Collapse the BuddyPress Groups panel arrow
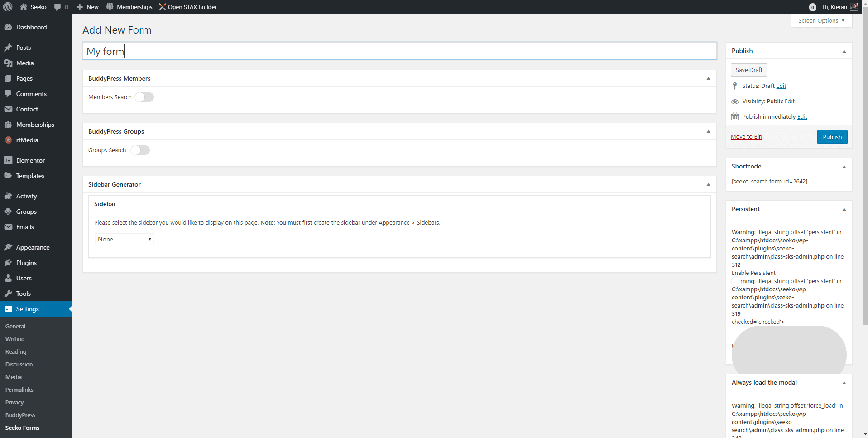 (709, 131)
